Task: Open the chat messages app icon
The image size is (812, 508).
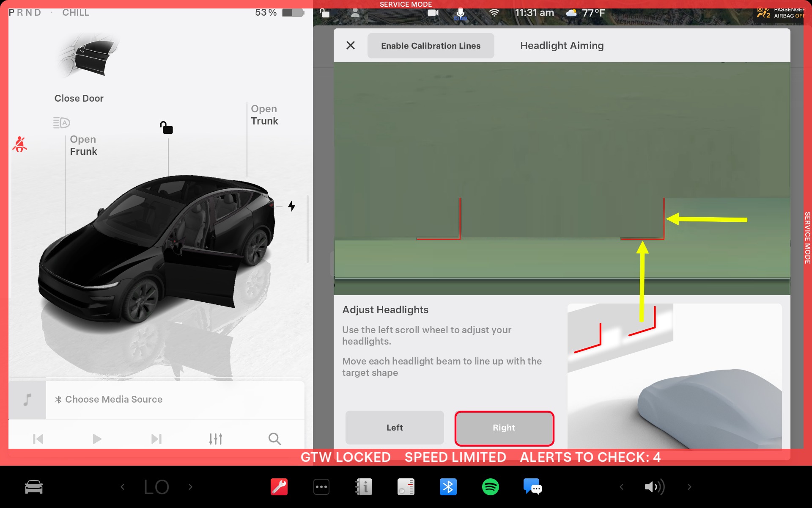Action: click(x=532, y=487)
